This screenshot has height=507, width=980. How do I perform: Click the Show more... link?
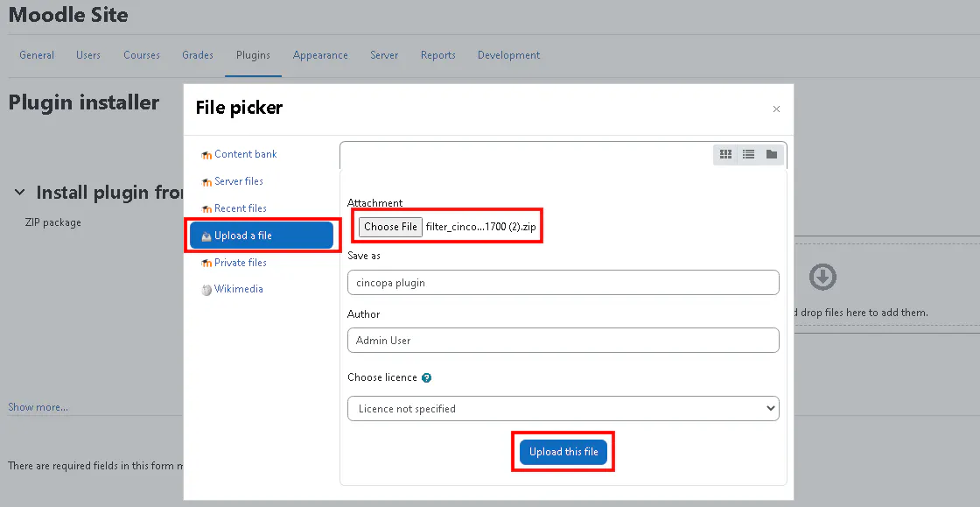click(x=38, y=407)
